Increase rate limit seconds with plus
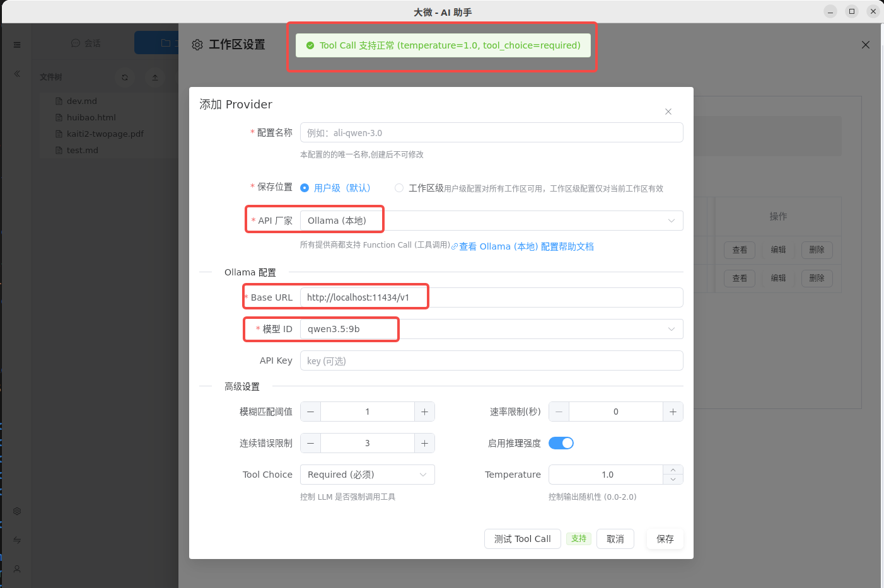 (673, 412)
